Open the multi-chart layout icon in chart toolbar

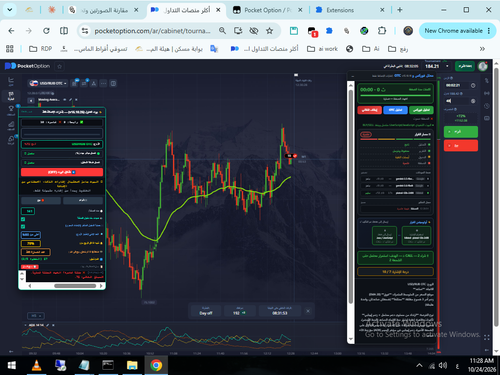(x=113, y=83)
